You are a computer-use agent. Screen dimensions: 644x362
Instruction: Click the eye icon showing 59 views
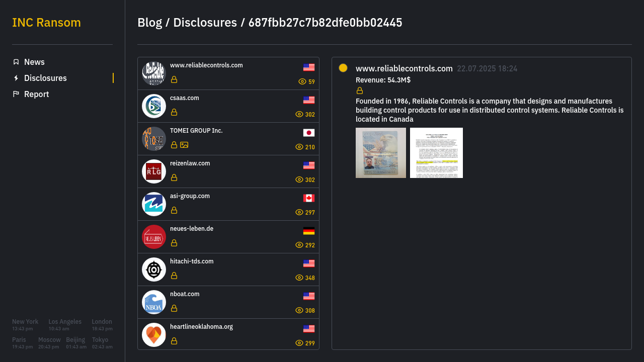302,81
